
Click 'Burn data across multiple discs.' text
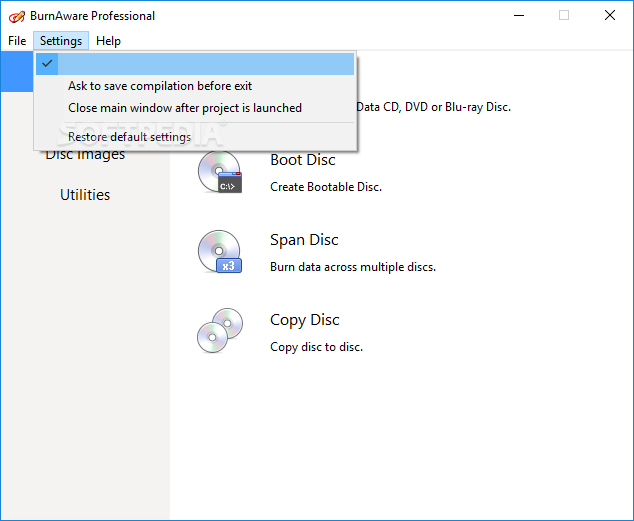click(353, 267)
